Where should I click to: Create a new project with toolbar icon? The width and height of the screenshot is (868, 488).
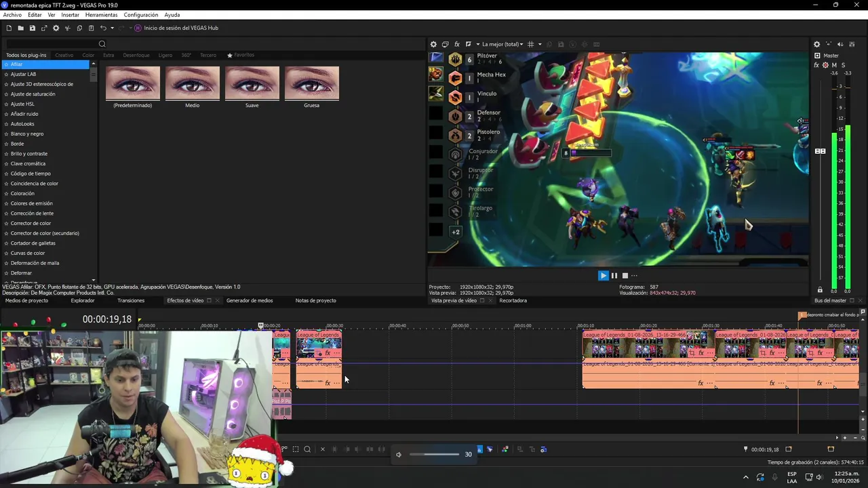coord(9,28)
